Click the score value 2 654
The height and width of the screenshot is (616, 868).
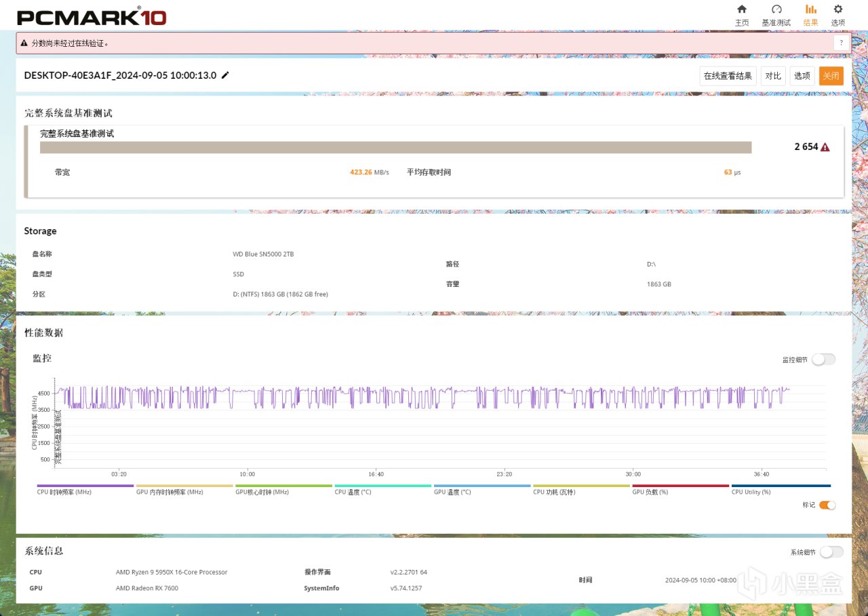tap(806, 147)
